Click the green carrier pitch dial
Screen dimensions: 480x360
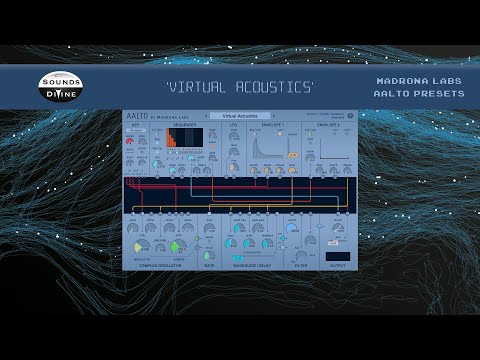click(x=178, y=247)
